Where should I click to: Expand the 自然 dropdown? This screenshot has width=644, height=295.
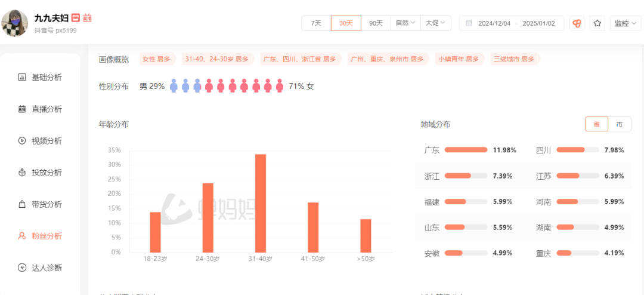[405, 23]
